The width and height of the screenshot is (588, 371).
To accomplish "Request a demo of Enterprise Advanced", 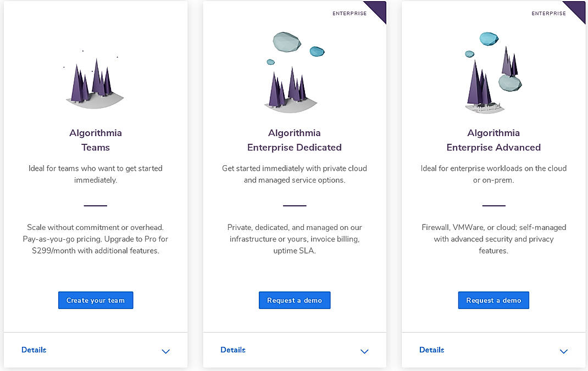I will [x=493, y=300].
